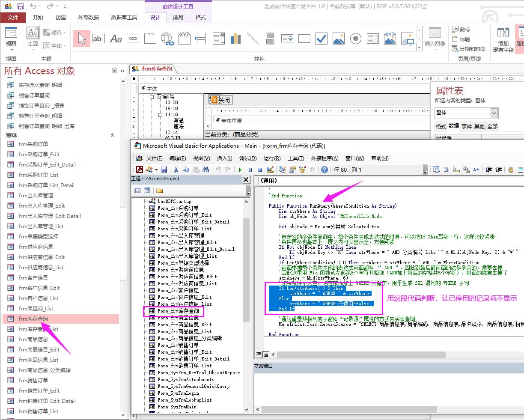Open the All Access Objects dropdown arrow
This screenshot has height=420, width=524.
click(x=114, y=71)
